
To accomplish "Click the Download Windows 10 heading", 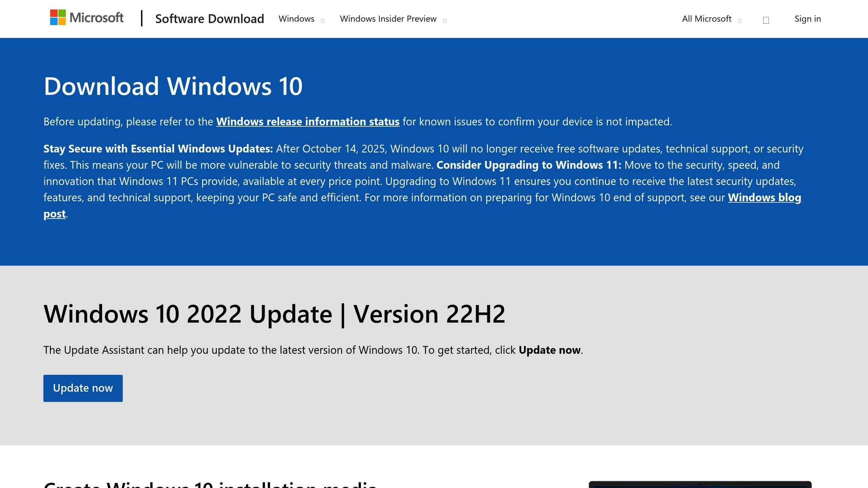I will (x=173, y=86).
